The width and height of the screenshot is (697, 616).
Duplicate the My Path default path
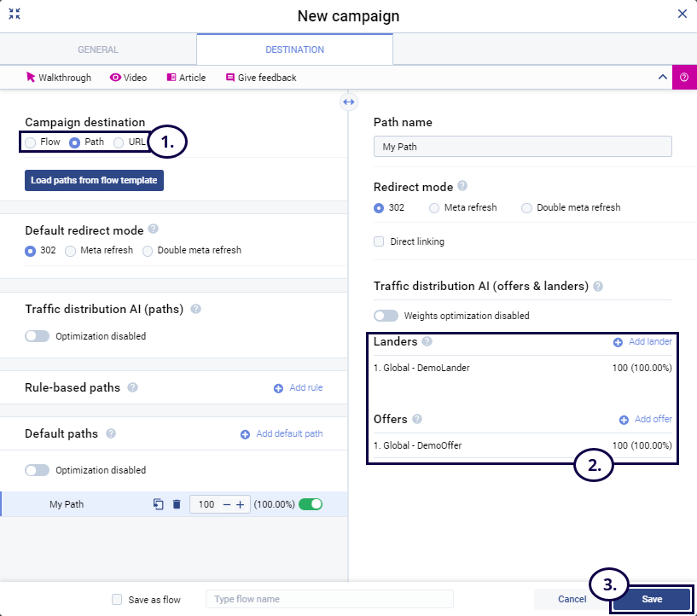158,504
